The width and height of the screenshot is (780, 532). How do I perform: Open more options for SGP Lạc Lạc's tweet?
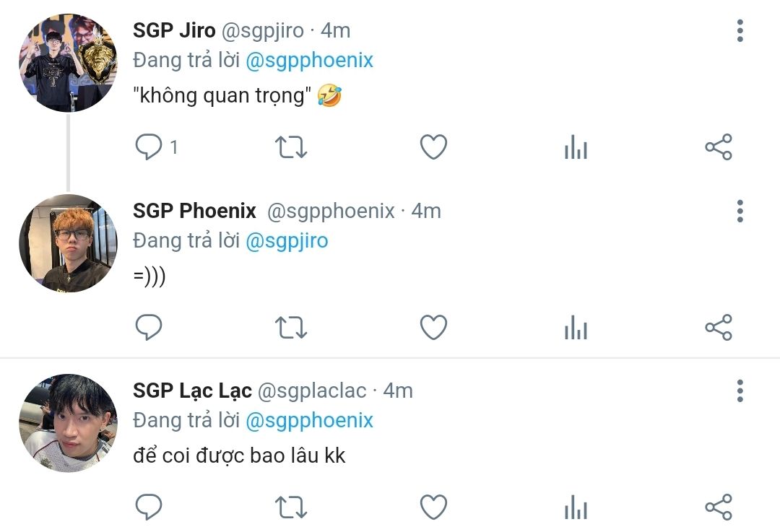(x=740, y=391)
